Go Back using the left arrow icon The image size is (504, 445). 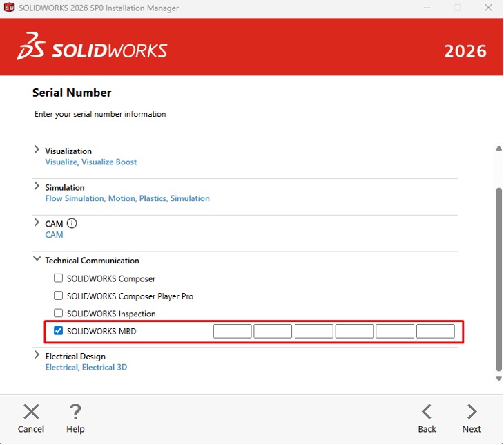click(x=427, y=412)
